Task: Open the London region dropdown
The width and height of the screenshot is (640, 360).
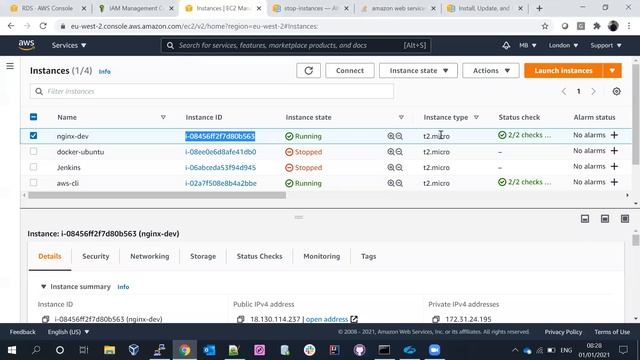Action: 563,45
